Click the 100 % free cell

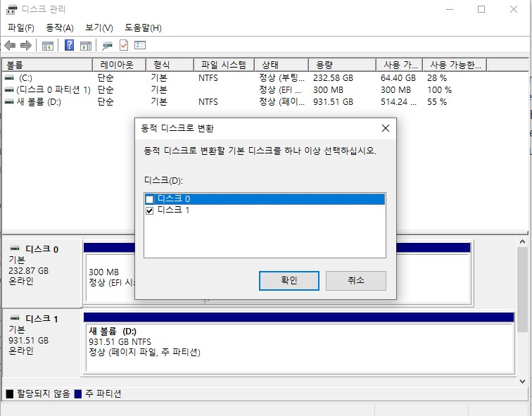pos(439,90)
